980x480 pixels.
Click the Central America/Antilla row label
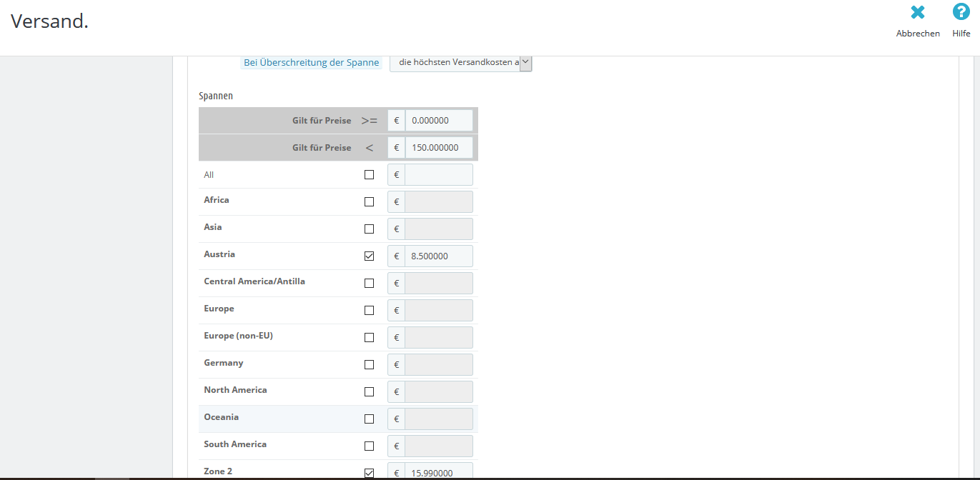[254, 281]
